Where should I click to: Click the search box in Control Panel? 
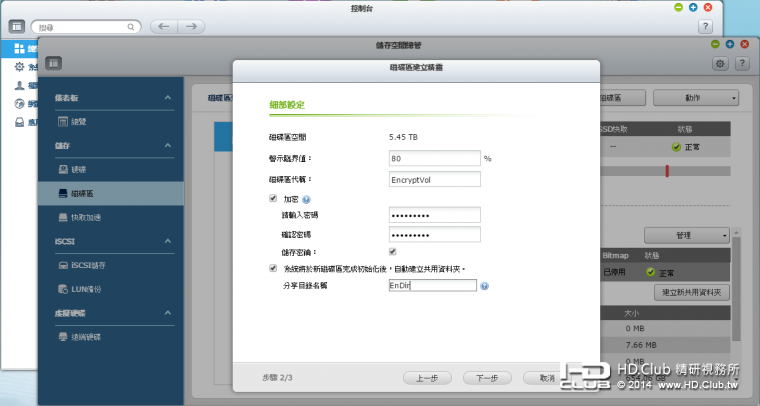86,27
